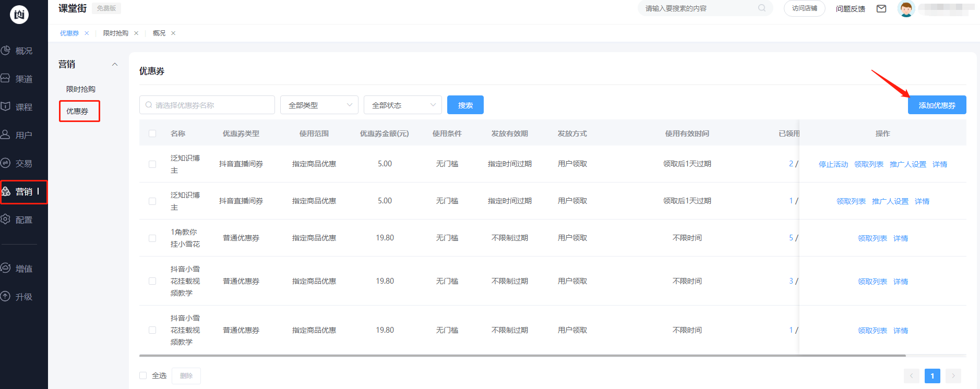This screenshot has height=389, width=980.
Task: Click the 删除 button
Action: pos(186,375)
